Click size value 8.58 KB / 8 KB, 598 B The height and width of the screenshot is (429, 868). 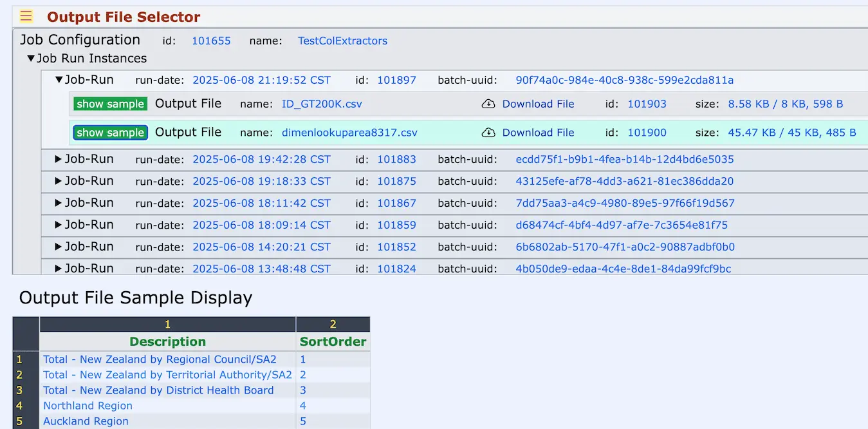click(786, 104)
